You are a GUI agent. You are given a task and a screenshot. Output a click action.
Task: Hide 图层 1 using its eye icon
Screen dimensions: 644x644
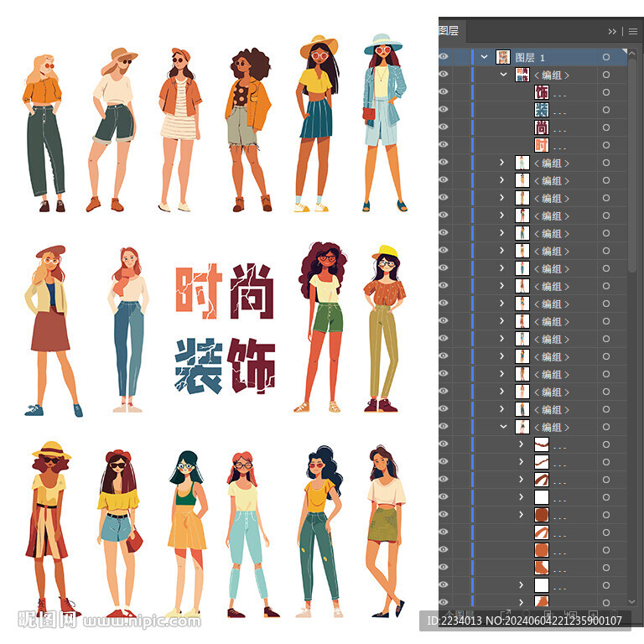(444, 57)
